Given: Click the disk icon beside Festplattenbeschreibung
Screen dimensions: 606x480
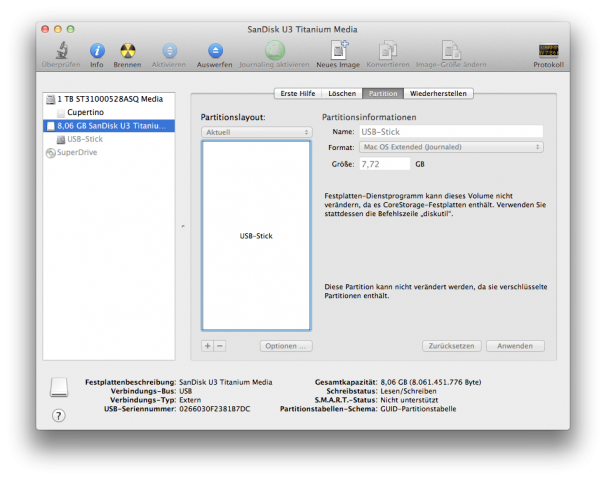Looking at the screenshot, I should pyautogui.click(x=59, y=387).
